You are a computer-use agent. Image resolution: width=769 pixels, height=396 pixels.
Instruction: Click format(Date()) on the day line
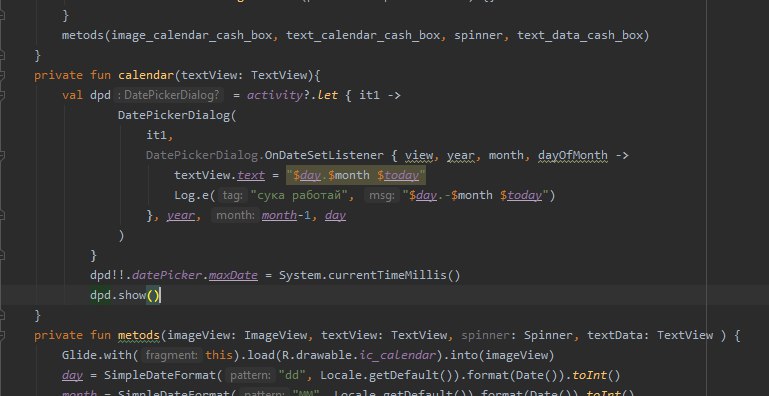click(516, 375)
